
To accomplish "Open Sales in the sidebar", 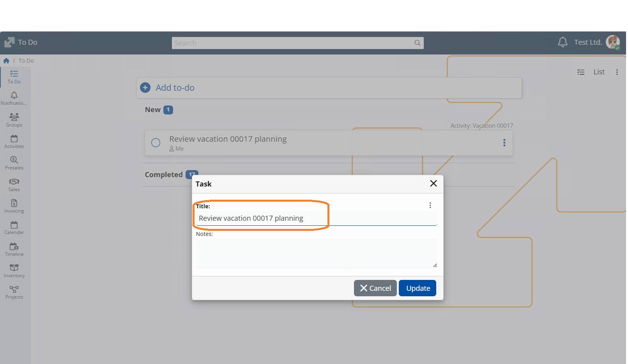I will click(x=14, y=185).
